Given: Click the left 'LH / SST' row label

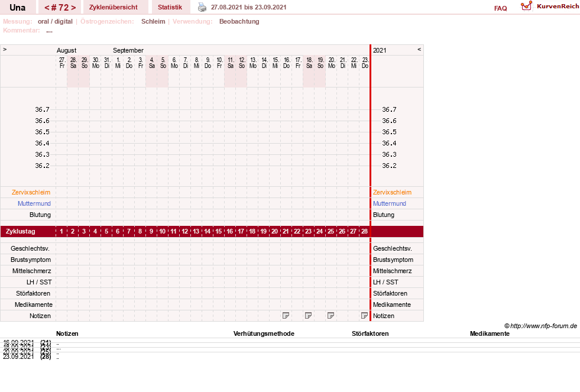Looking at the screenshot, I should pyautogui.click(x=39, y=282).
